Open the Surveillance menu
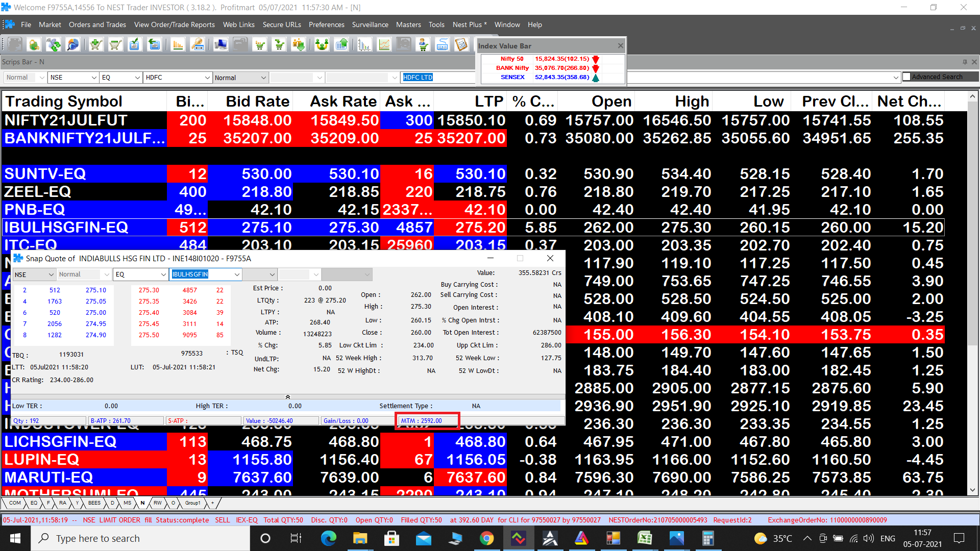This screenshot has width=980, height=551. click(x=370, y=24)
